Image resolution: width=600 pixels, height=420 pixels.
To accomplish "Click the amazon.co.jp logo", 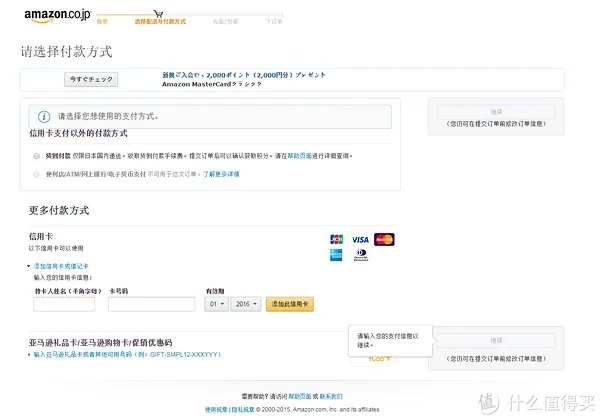I will click(x=57, y=15).
